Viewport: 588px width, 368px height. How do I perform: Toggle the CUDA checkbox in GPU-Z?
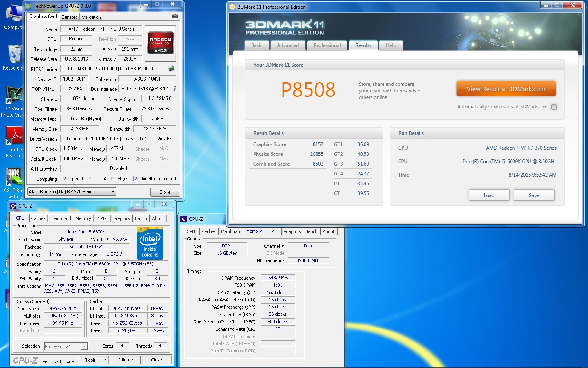point(90,179)
